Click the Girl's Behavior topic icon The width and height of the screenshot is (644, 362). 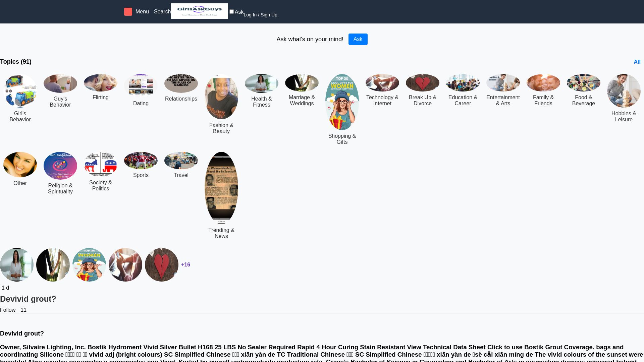pyautogui.click(x=20, y=91)
